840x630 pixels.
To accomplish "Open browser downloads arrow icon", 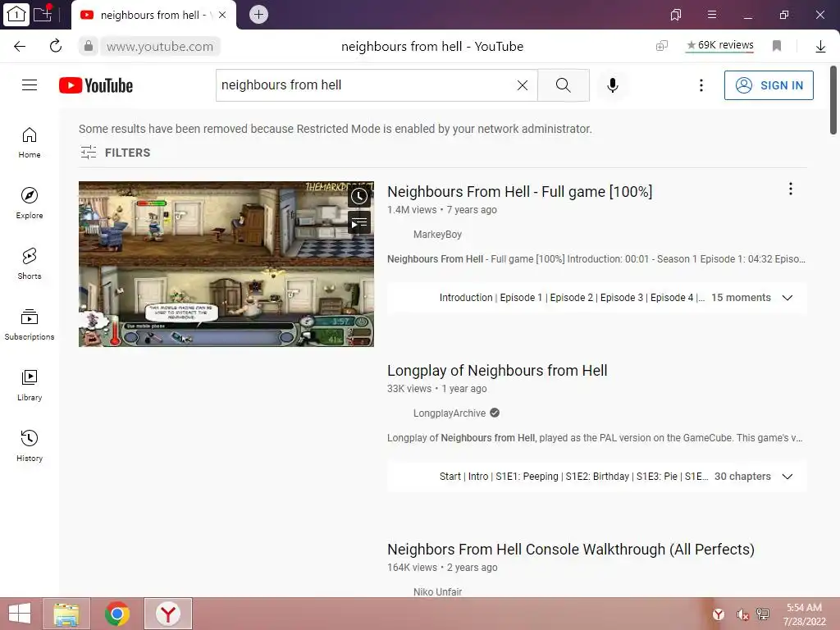I will [x=820, y=47].
